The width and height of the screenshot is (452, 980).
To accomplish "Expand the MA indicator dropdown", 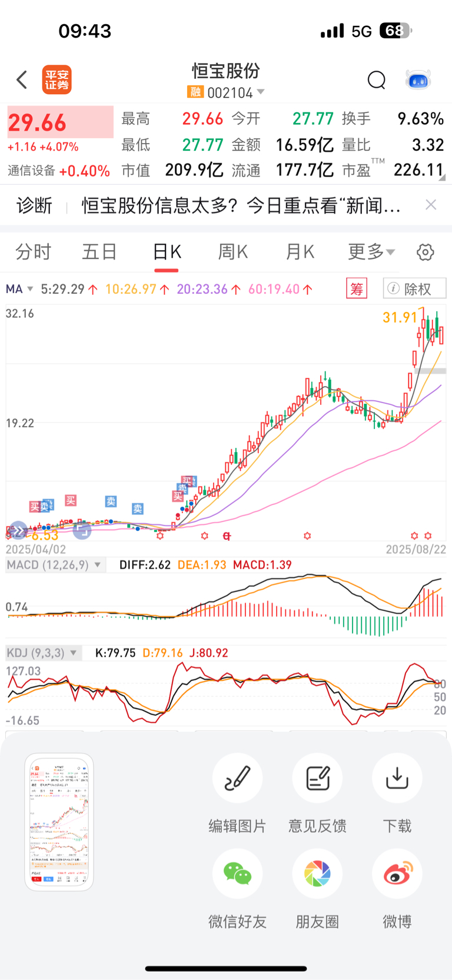I will 19,289.
